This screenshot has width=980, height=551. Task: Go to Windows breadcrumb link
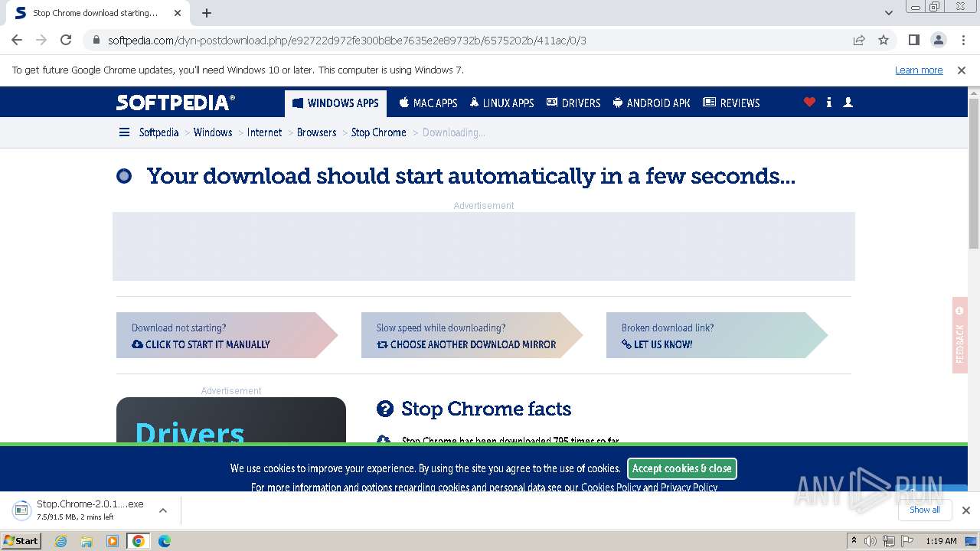pos(213,132)
